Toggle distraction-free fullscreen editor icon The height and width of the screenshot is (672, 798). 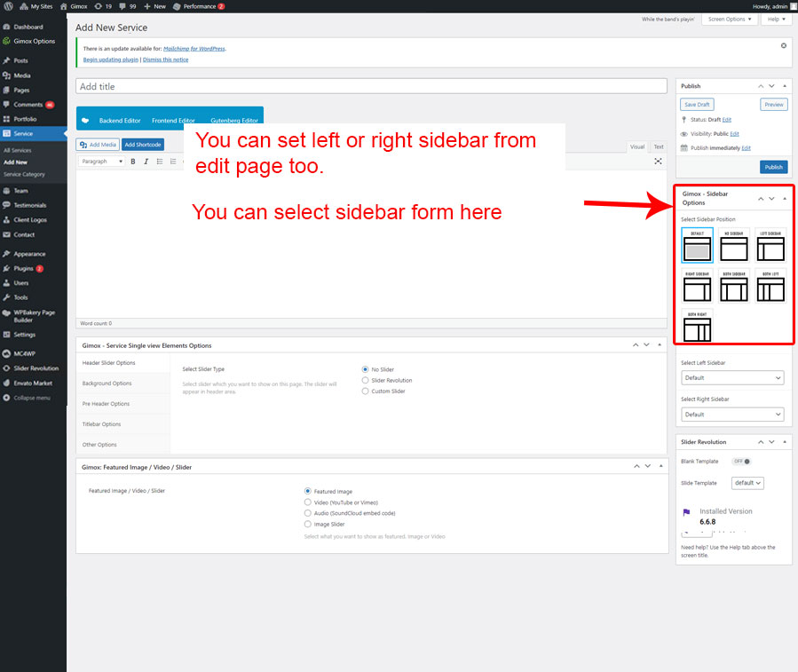[x=658, y=162]
